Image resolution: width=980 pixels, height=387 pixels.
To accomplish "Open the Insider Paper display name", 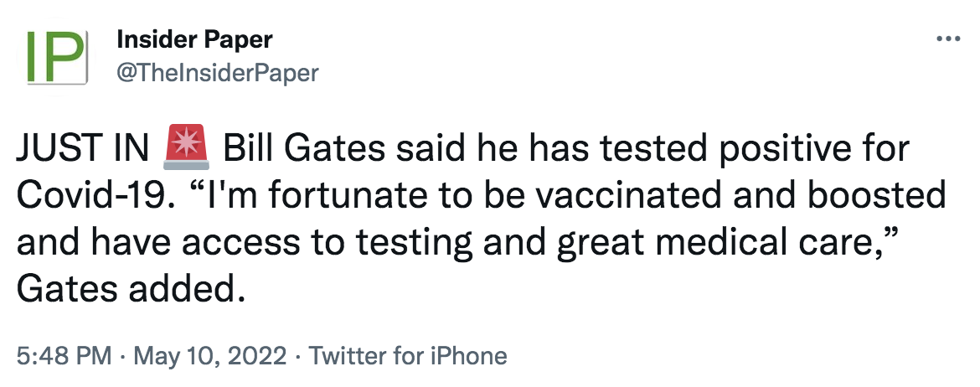I will [194, 40].
